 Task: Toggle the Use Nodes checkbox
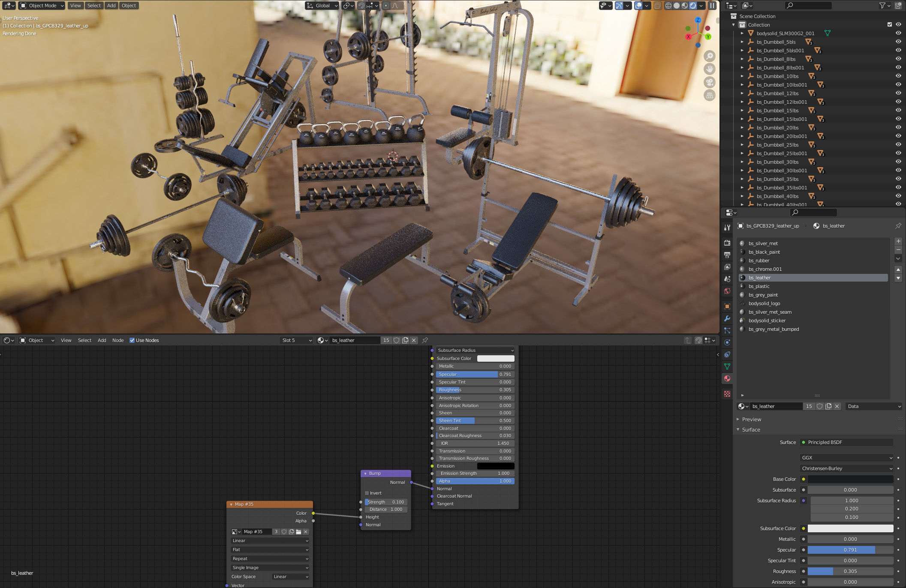[132, 340]
